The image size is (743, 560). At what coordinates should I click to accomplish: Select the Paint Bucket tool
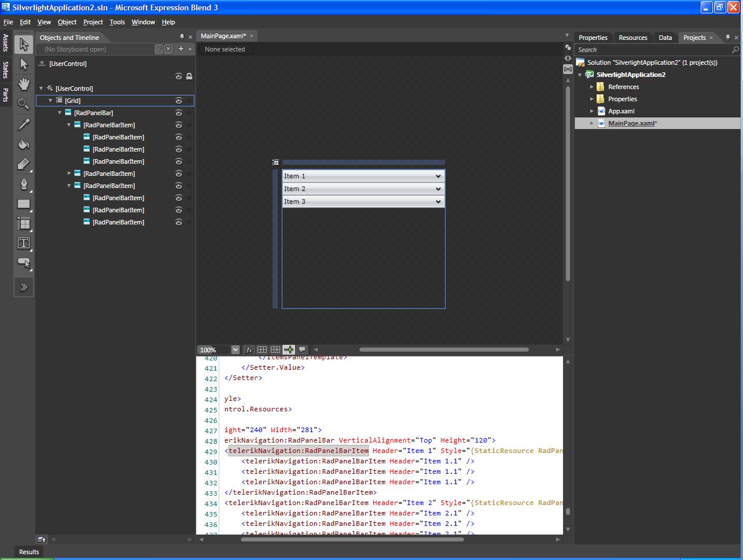pyautogui.click(x=24, y=144)
